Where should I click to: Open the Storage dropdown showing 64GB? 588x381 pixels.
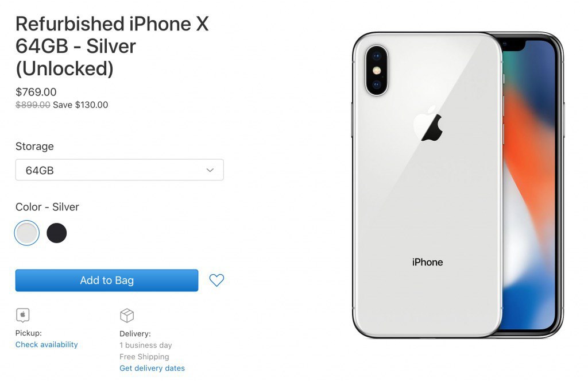(119, 170)
